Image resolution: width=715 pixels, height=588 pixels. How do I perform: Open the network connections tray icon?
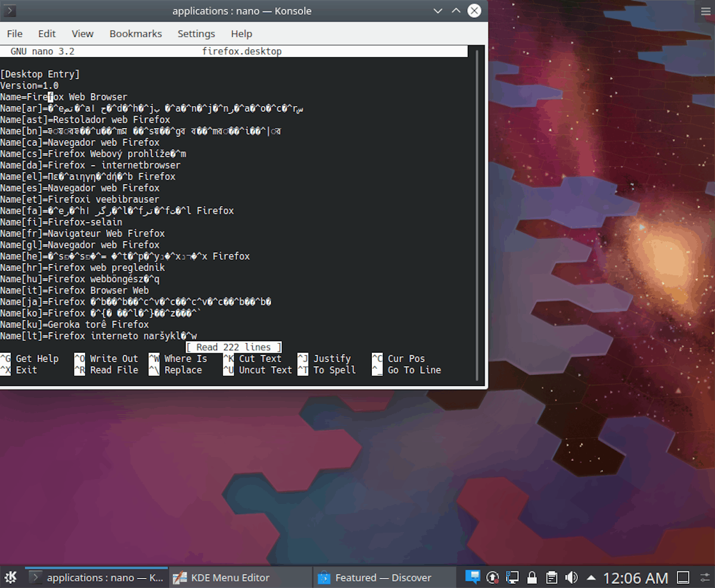click(x=512, y=577)
